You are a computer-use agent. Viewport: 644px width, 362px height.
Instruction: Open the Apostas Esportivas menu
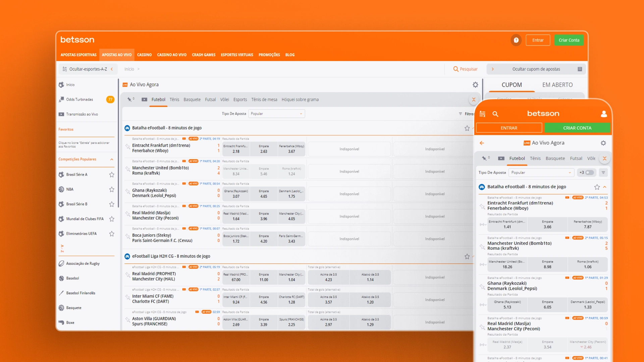(x=78, y=55)
